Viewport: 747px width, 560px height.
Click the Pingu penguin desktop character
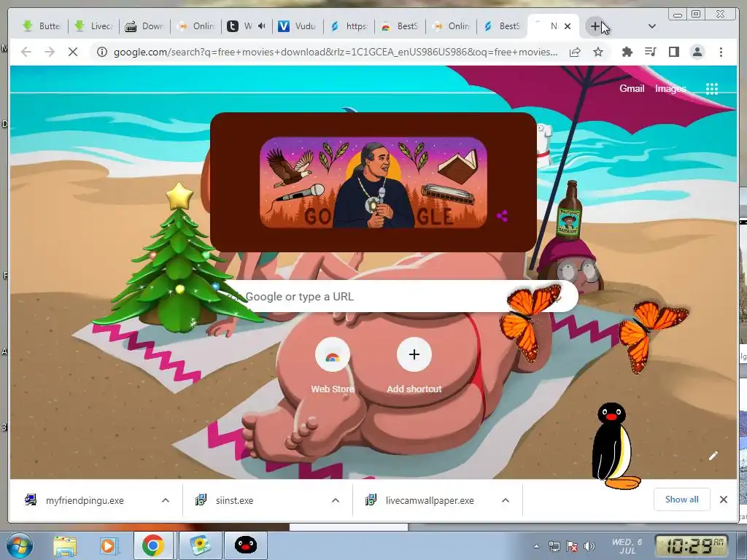614,446
